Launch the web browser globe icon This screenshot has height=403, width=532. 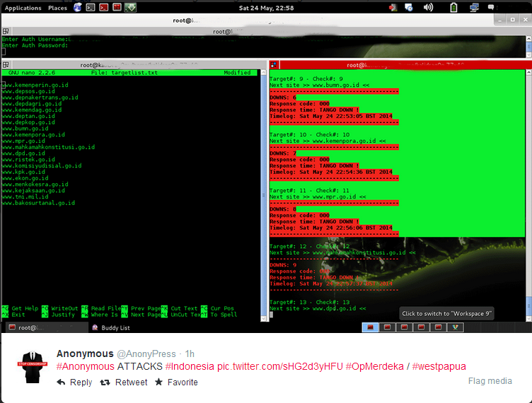(x=78, y=8)
